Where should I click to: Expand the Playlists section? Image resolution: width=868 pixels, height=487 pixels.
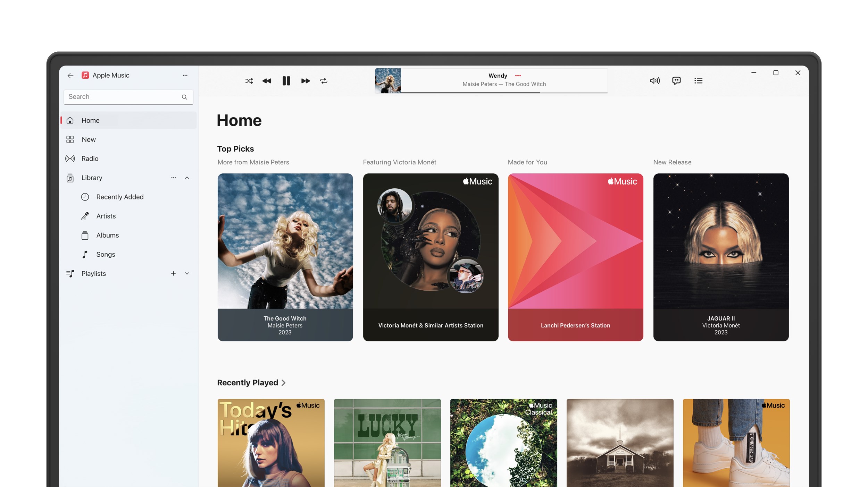coord(186,273)
